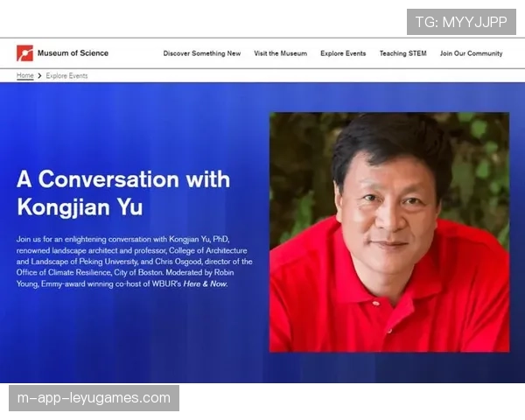Click the Museum of Science red logo icon
The image size is (525, 420).
point(24,53)
